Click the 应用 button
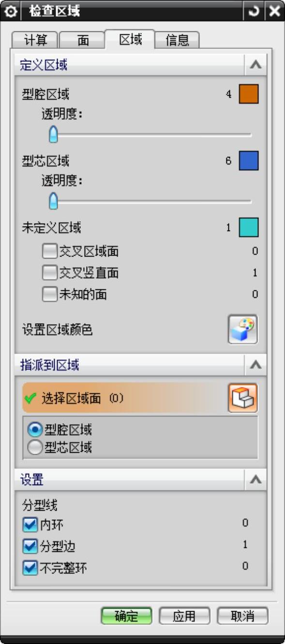Viewport: 285px width, 644px height. tap(184, 616)
